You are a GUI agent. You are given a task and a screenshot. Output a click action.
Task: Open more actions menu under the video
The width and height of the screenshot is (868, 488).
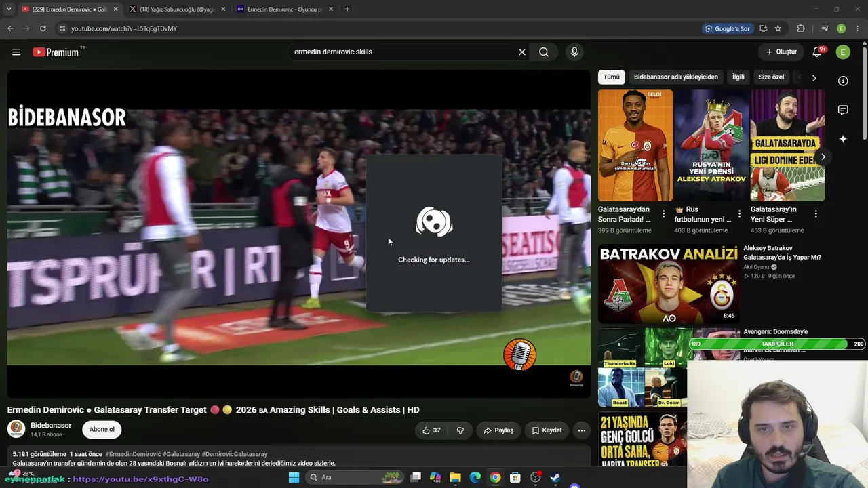(x=581, y=430)
